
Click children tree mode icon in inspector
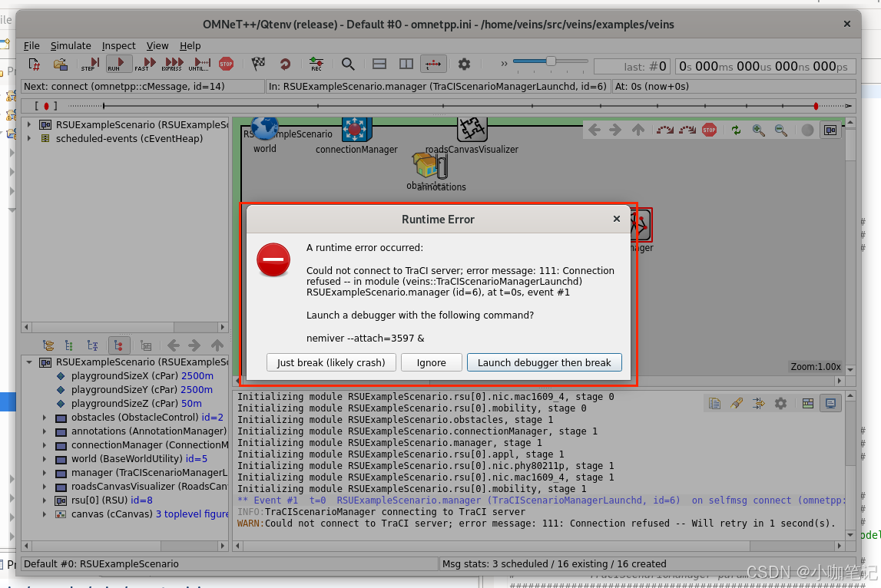point(118,345)
